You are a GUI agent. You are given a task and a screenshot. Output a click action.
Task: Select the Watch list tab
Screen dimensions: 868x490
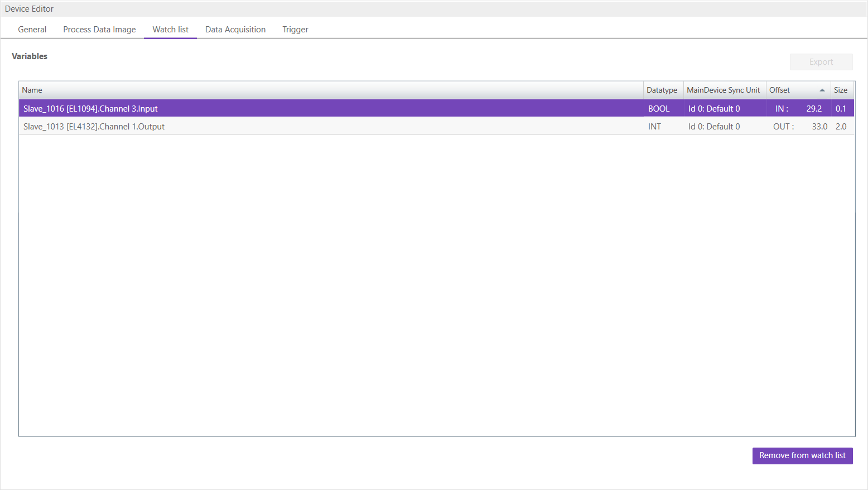pyautogui.click(x=170, y=29)
